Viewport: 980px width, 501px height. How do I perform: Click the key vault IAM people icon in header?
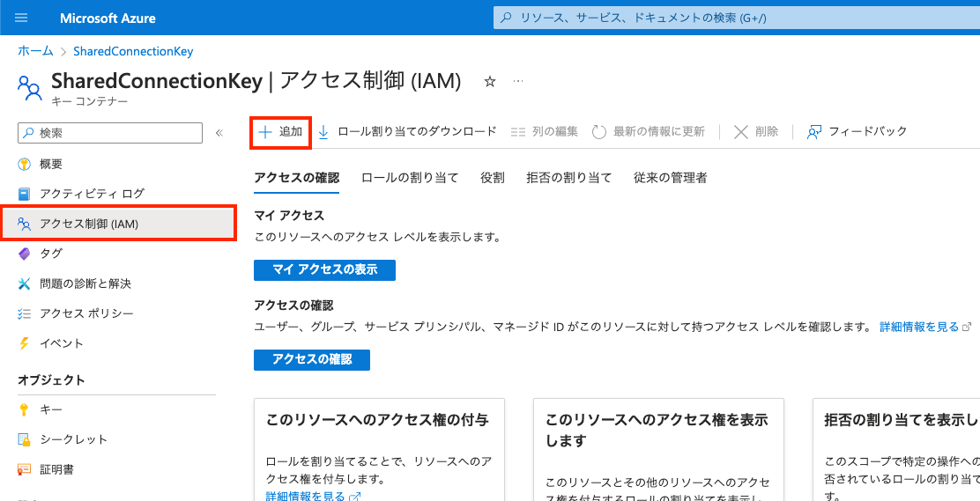pos(30,88)
